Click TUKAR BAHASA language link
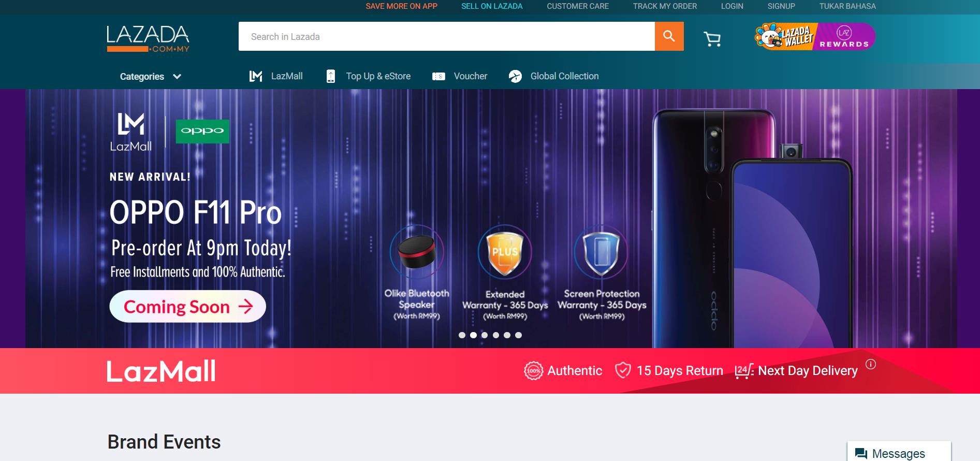This screenshot has height=461, width=980. (847, 6)
